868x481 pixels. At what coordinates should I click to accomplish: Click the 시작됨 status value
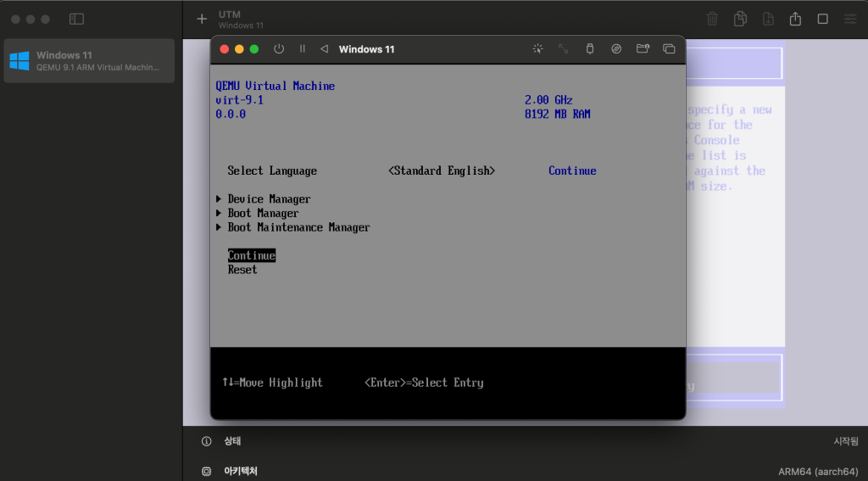[846, 442]
